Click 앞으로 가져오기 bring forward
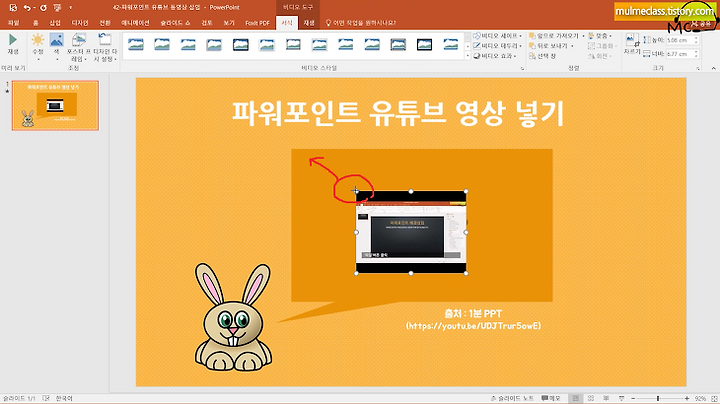This screenshot has width=720, height=404. [x=553, y=36]
